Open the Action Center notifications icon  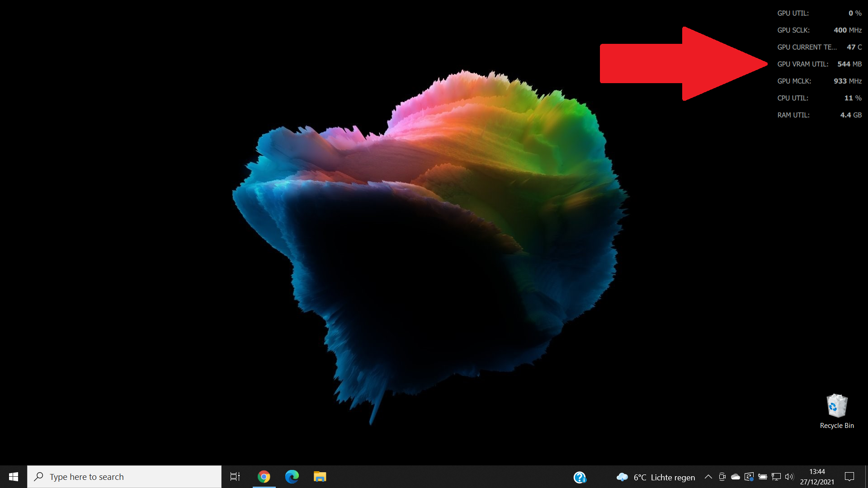coord(849,477)
